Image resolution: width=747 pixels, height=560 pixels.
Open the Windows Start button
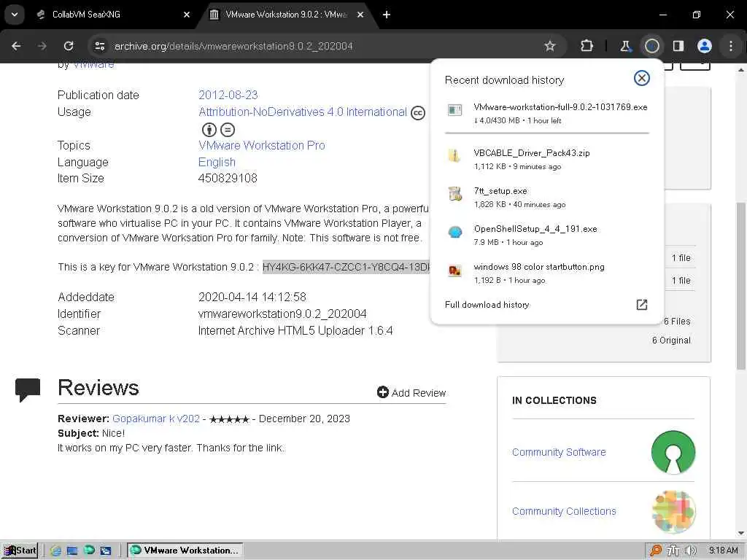click(x=20, y=551)
